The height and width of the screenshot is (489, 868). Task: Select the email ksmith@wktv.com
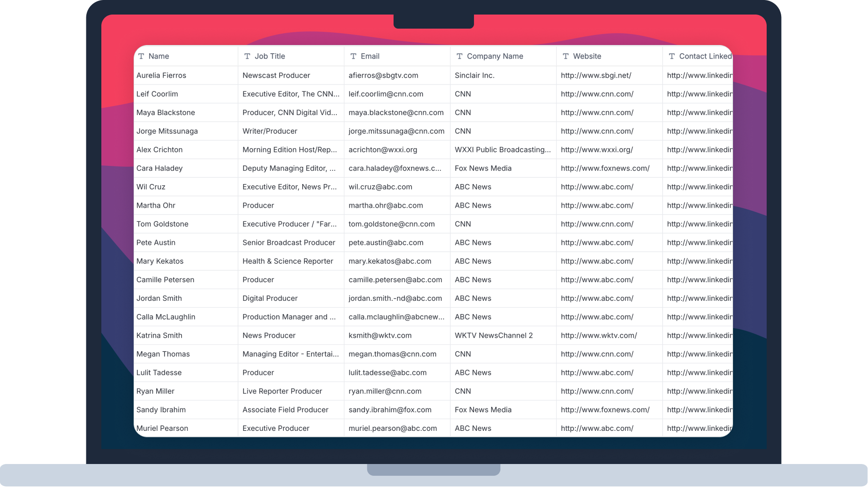click(380, 336)
